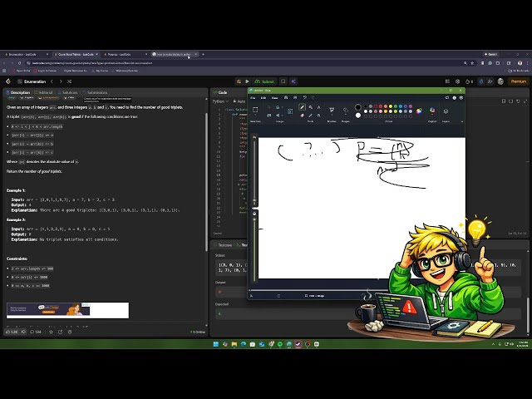Choose the Fill bucket tool in Paint
The height and width of the screenshot is (399, 532).
point(310,107)
